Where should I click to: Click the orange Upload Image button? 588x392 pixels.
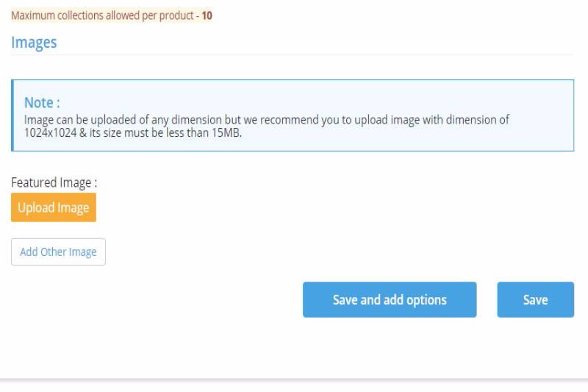54,207
